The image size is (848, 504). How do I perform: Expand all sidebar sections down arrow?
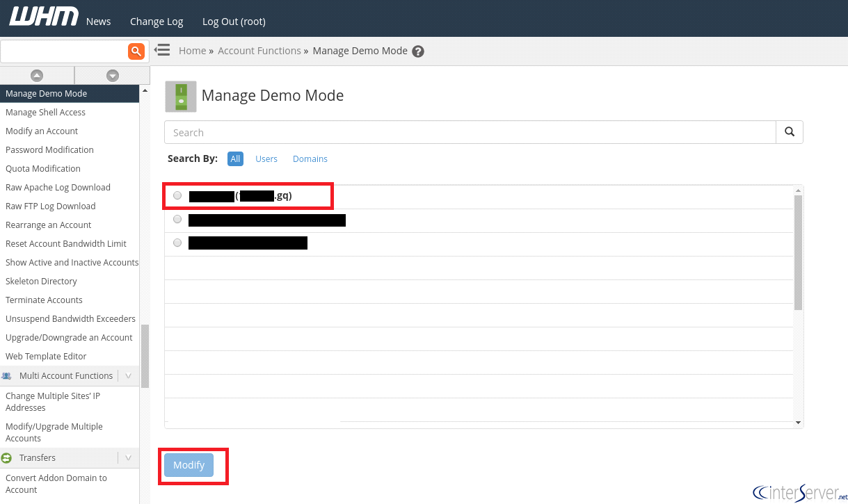tap(113, 75)
